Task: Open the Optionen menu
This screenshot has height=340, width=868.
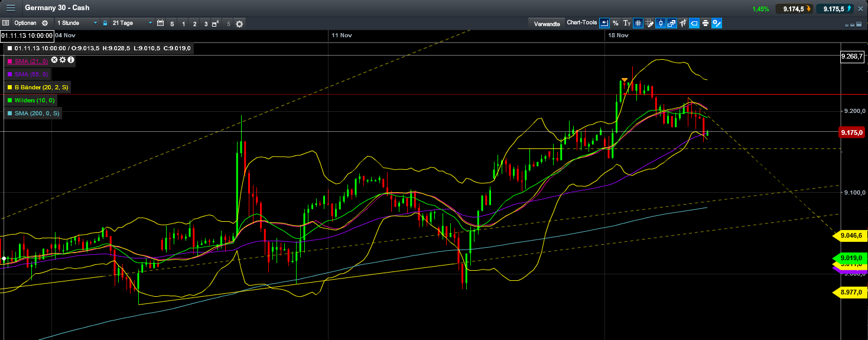Action: (25, 24)
